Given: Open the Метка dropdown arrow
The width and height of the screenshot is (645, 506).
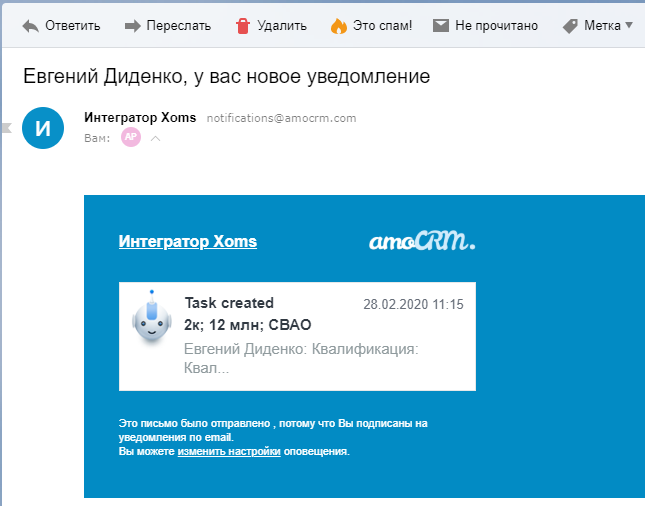Looking at the screenshot, I should [628, 25].
